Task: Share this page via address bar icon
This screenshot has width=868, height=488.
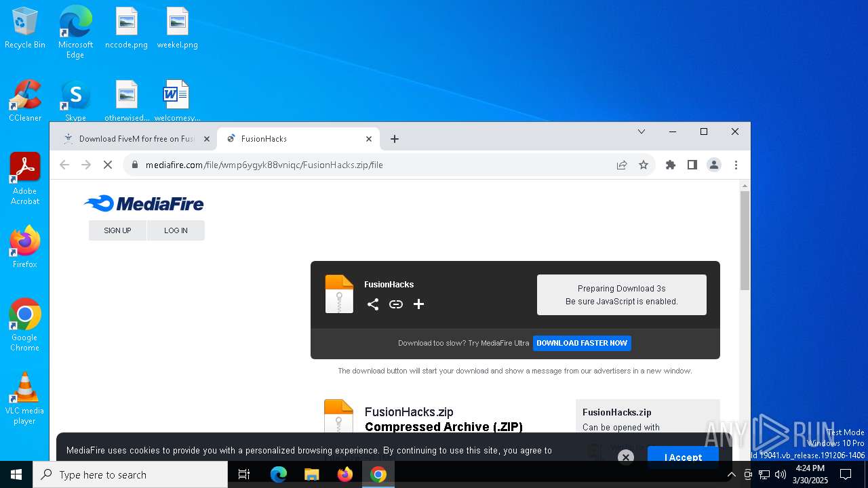Action: [x=622, y=165]
